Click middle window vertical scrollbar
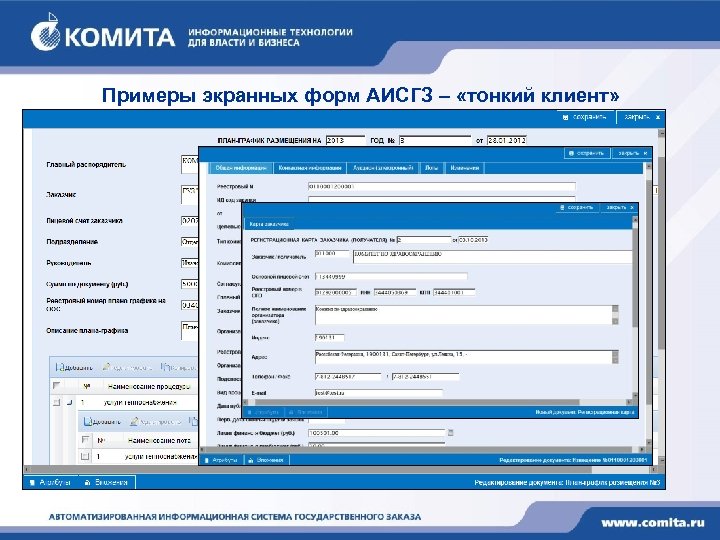Viewport: 720px width, 540px height. [649, 303]
